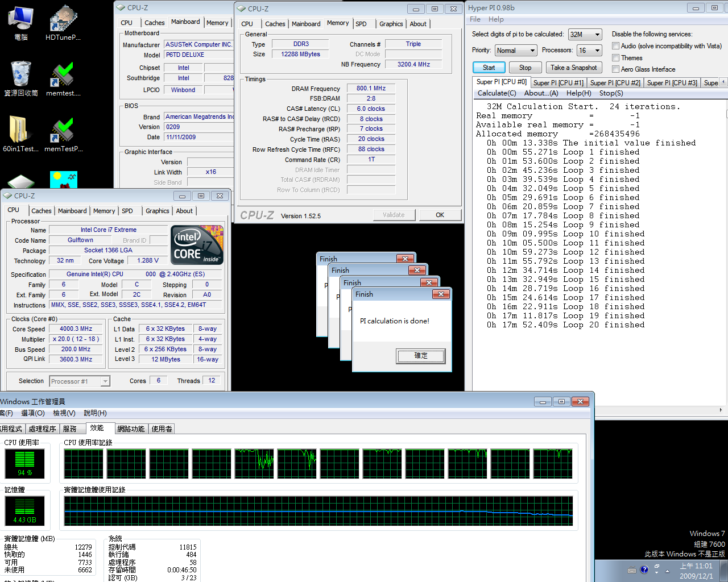Click Start button in Hyper PI

coord(489,68)
